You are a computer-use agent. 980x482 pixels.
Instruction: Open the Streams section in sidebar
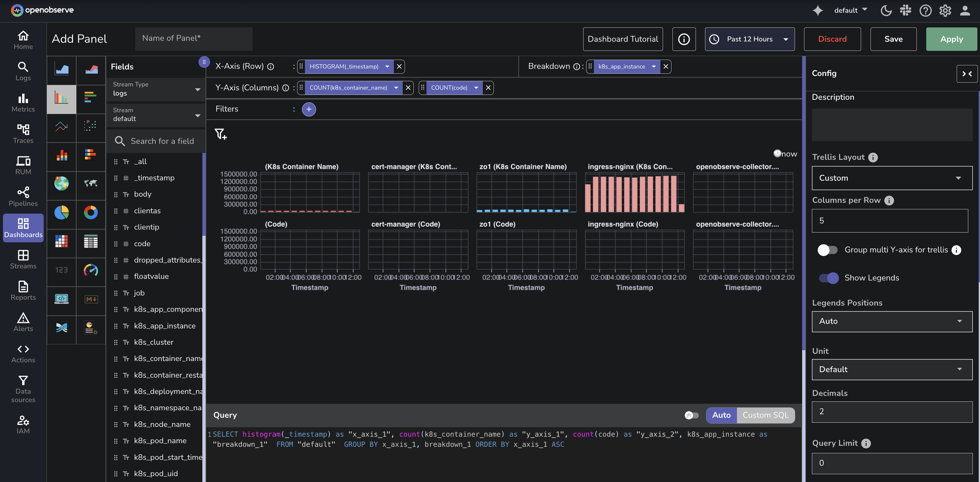[x=23, y=259]
